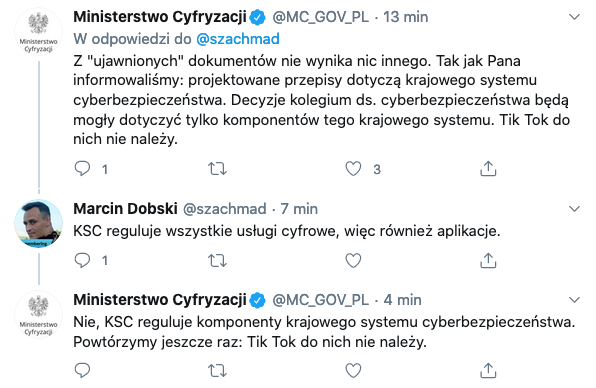Open Marcin Dobski's profile name
Viewport: 596px width, 388px height.
tap(125, 209)
